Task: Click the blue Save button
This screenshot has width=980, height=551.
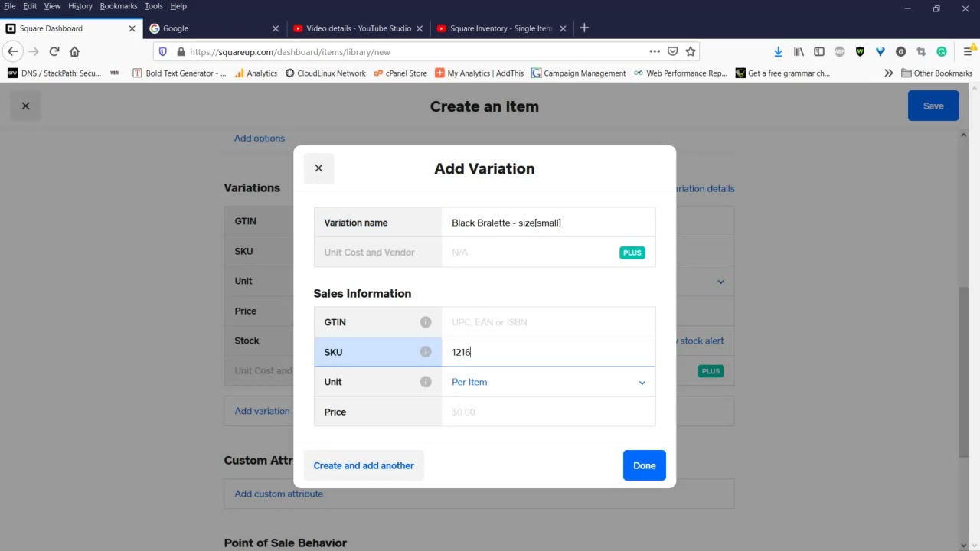Action: click(x=933, y=106)
